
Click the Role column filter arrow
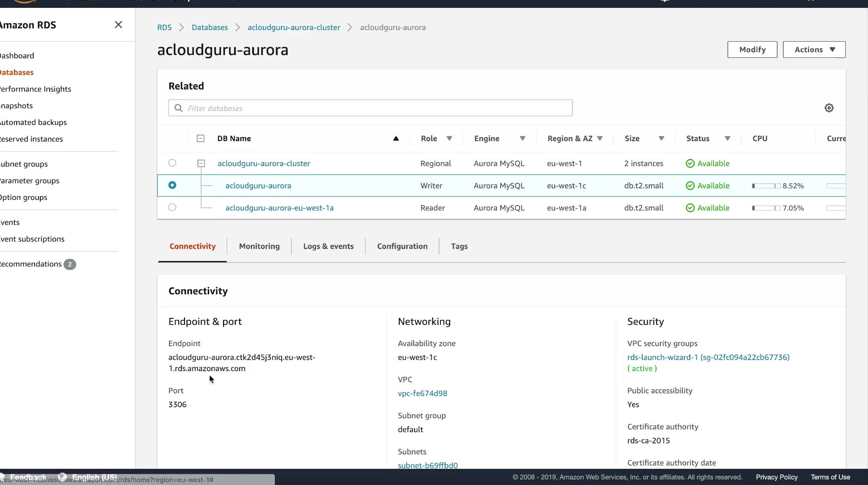pyautogui.click(x=449, y=138)
